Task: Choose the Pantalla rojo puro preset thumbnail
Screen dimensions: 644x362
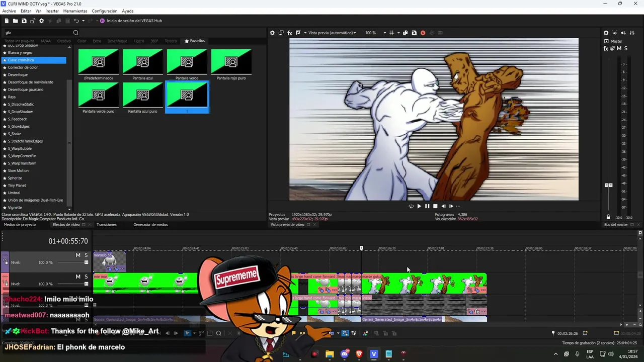Action: coord(231,64)
